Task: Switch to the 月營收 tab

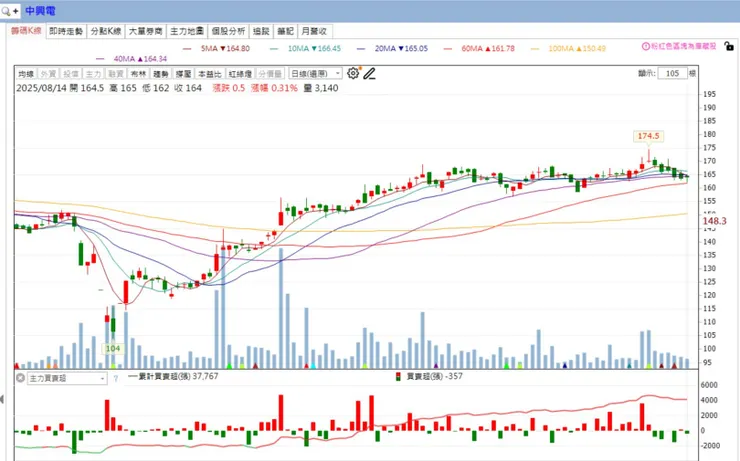Action: click(314, 31)
